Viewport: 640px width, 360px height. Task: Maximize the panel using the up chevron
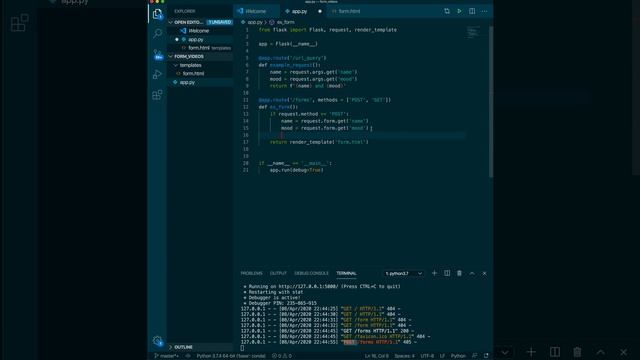coord(472,273)
